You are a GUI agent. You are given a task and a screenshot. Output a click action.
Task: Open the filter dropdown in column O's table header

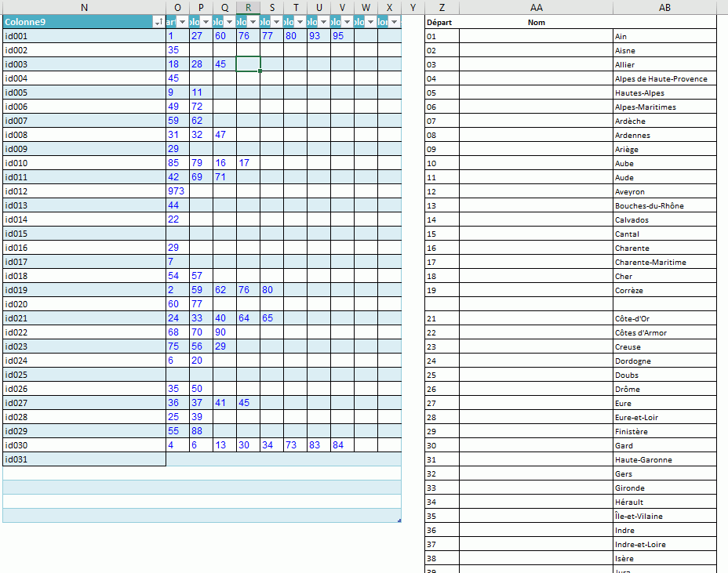182,22
